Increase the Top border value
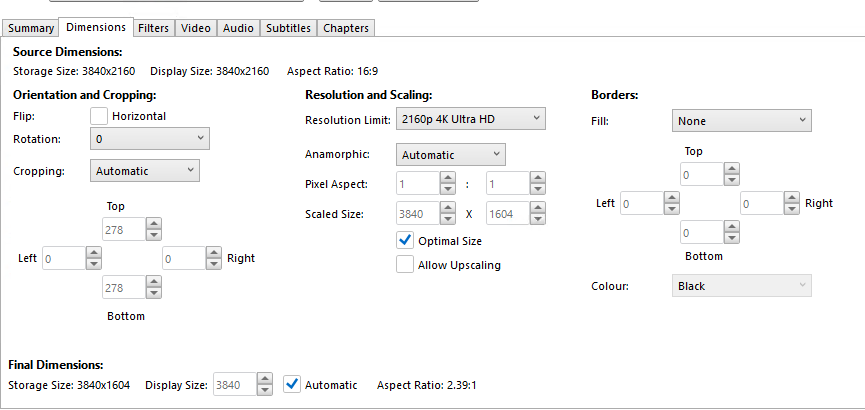The height and width of the screenshot is (410, 865). point(733,169)
